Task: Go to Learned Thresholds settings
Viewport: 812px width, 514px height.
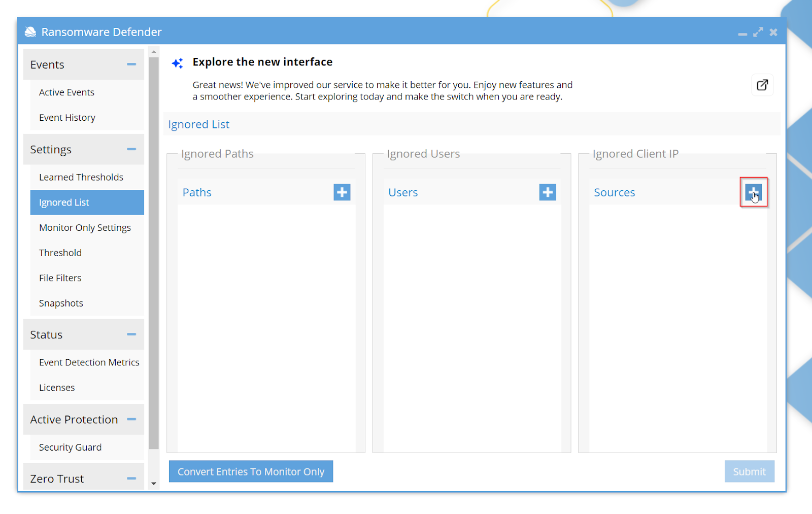Action: [87, 177]
